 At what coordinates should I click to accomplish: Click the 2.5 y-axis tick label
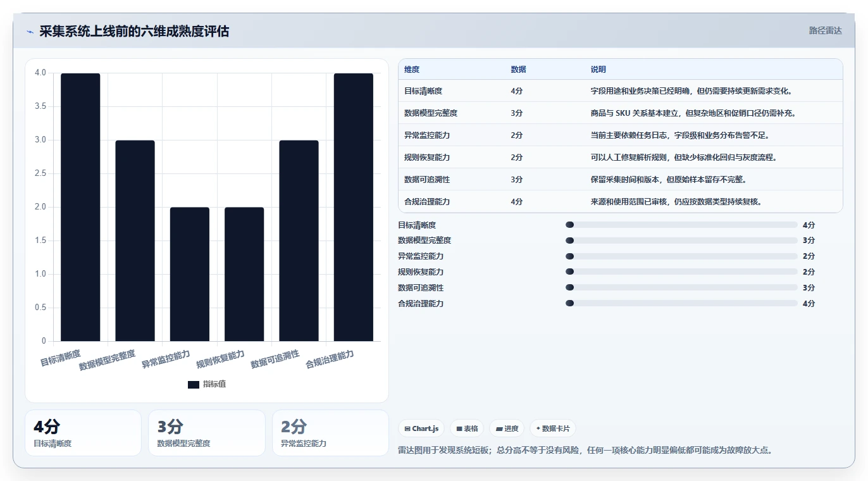click(x=40, y=173)
